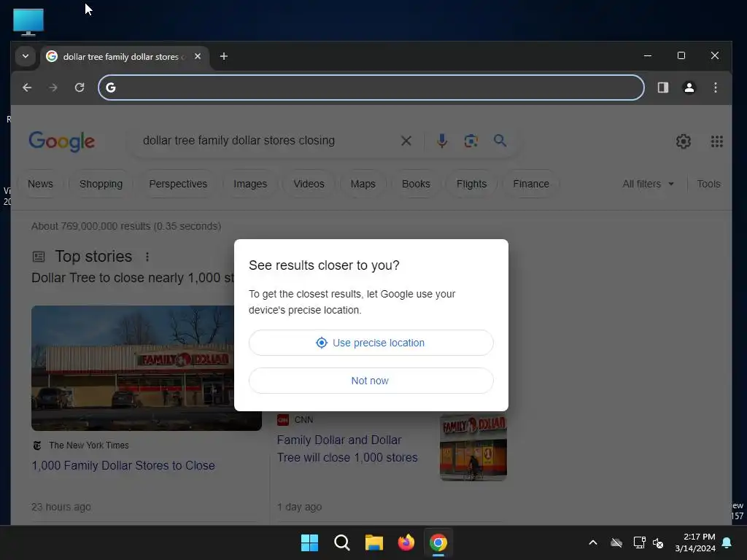Image resolution: width=747 pixels, height=560 pixels.
Task: Open Windows taskbar search
Action: 341,542
